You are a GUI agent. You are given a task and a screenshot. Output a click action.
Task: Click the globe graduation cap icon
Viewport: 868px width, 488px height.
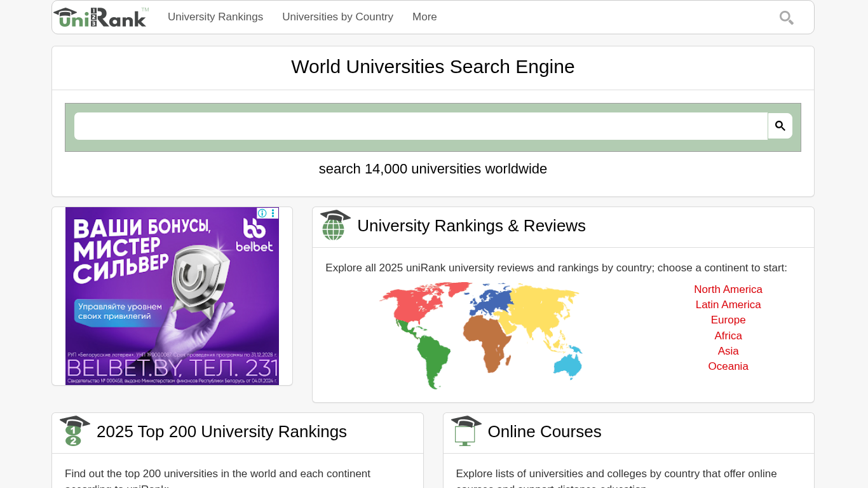point(336,225)
